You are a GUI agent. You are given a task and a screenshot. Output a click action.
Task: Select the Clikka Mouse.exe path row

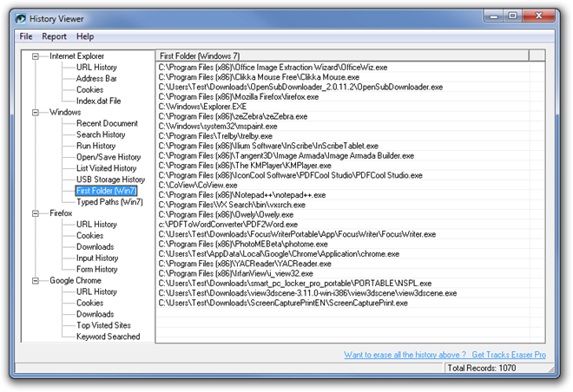[343, 77]
